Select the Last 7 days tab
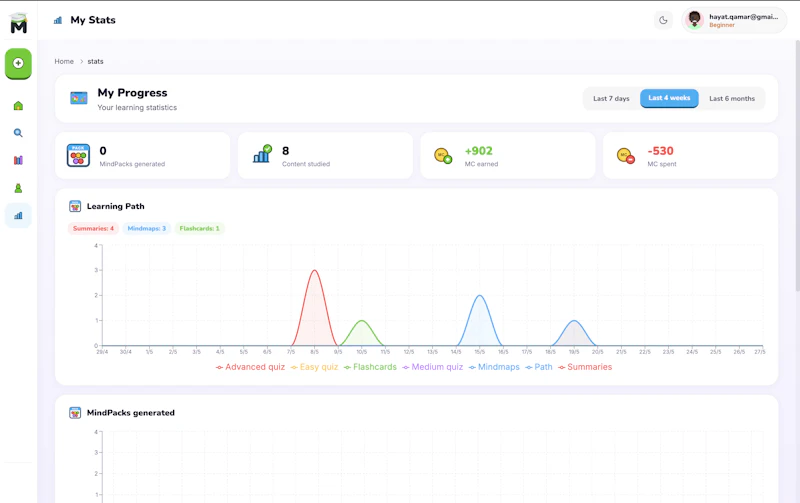 coord(611,98)
